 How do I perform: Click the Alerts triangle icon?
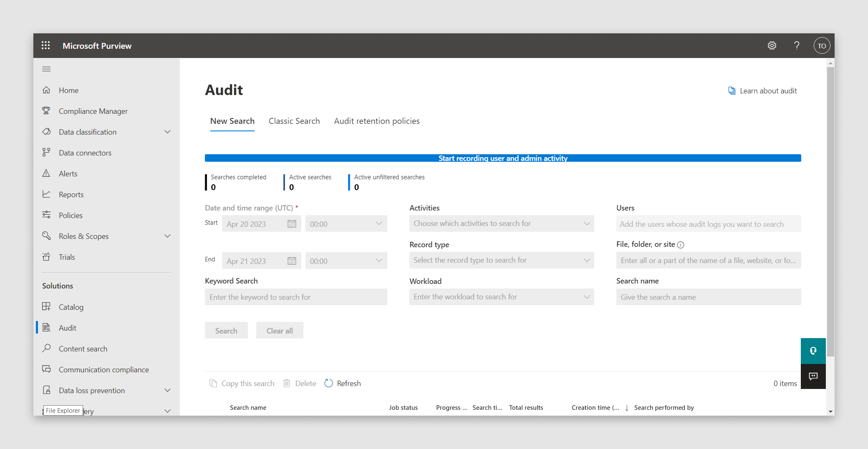pos(46,173)
